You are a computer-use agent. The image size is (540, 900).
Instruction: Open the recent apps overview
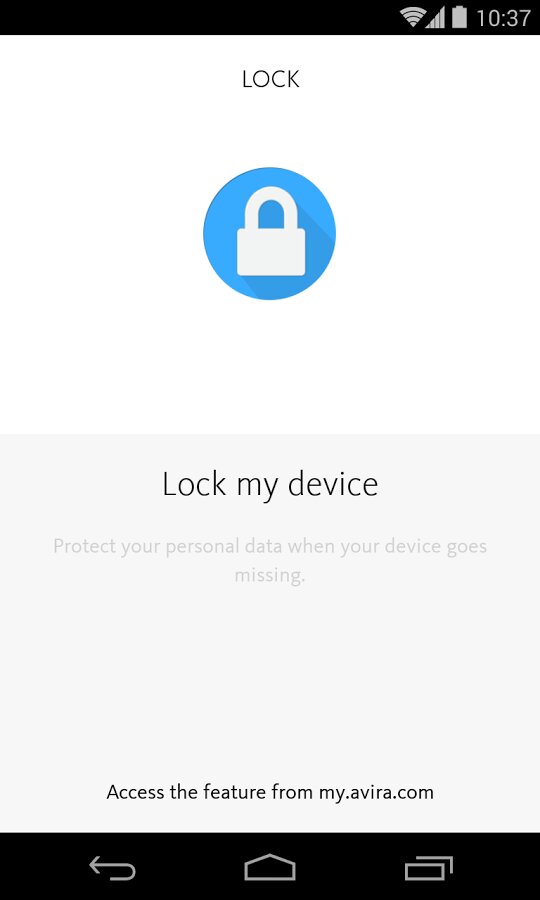[428, 867]
